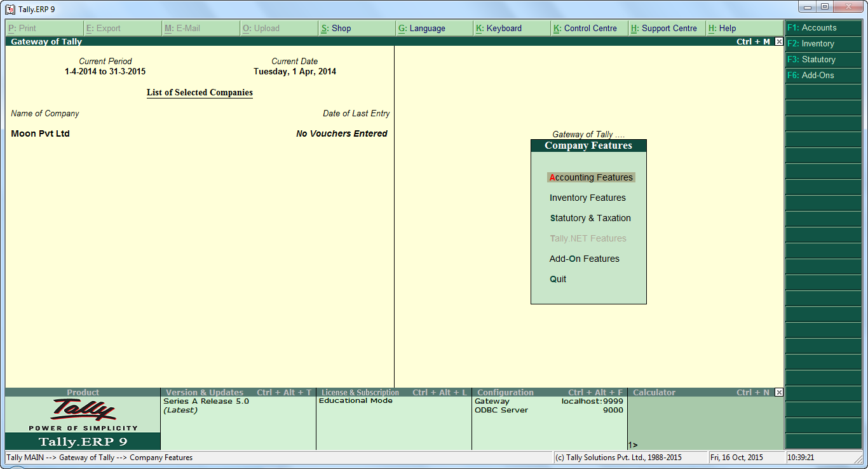Open Statutory & Taxation settings
This screenshot has height=469, width=868.
pyautogui.click(x=590, y=218)
